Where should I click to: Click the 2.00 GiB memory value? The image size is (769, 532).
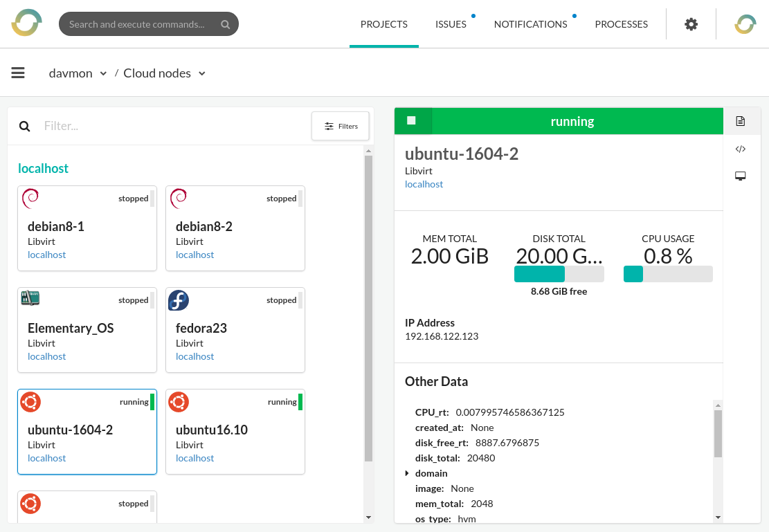click(450, 256)
